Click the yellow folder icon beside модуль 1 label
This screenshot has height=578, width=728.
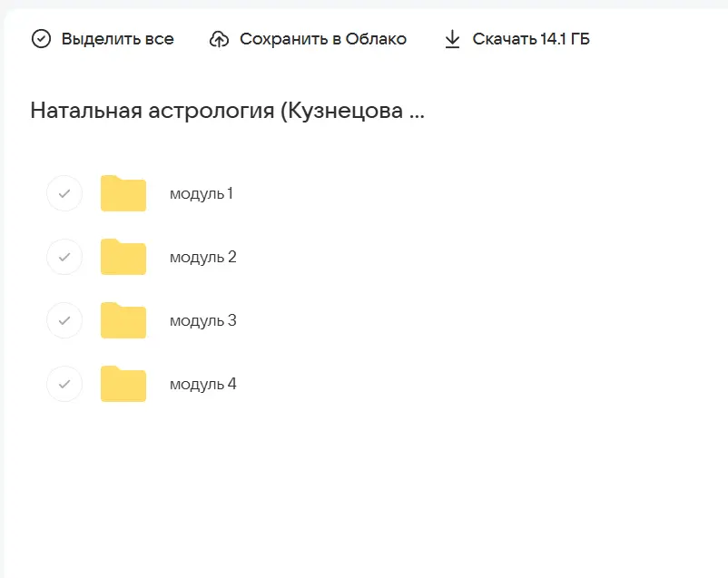click(123, 193)
